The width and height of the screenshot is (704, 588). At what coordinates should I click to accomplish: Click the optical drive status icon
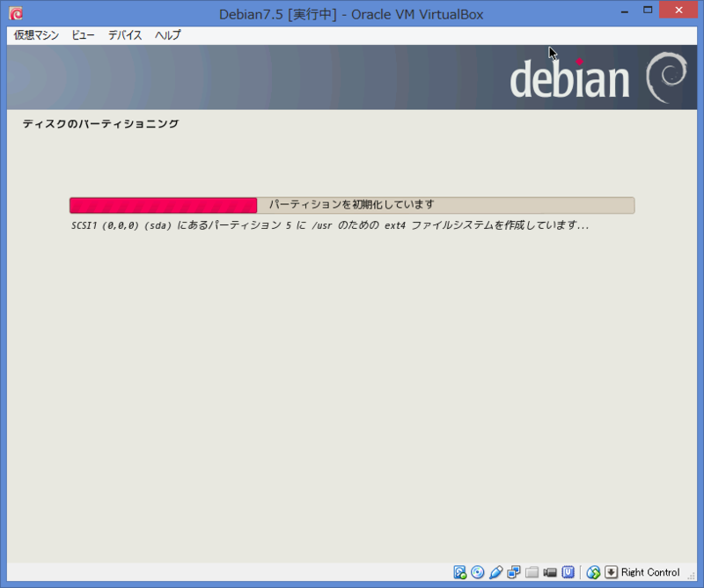coord(477,572)
